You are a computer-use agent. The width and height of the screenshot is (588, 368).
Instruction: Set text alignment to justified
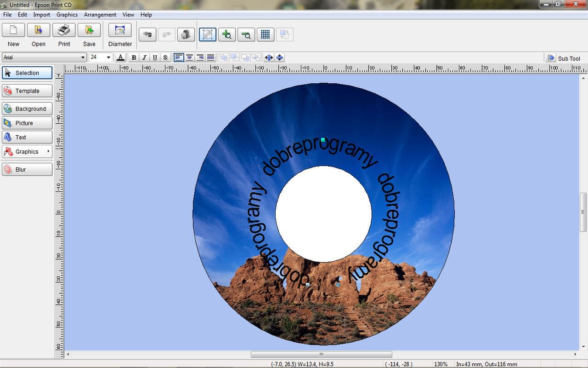click(210, 57)
